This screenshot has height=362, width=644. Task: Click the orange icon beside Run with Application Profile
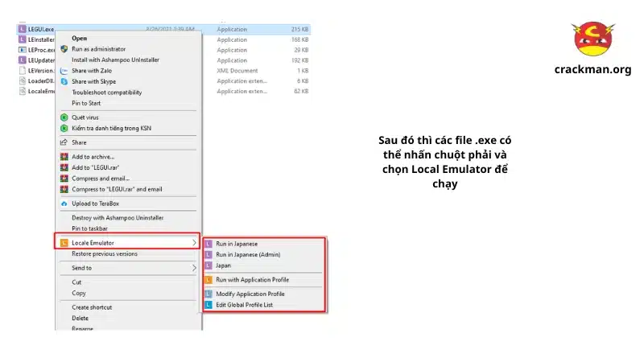tap(208, 280)
